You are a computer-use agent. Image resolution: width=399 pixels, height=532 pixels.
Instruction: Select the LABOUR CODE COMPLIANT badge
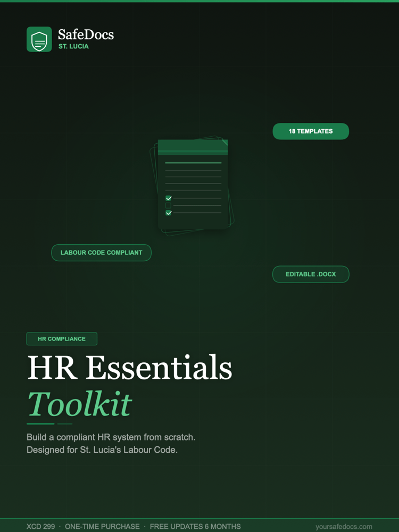(x=101, y=253)
